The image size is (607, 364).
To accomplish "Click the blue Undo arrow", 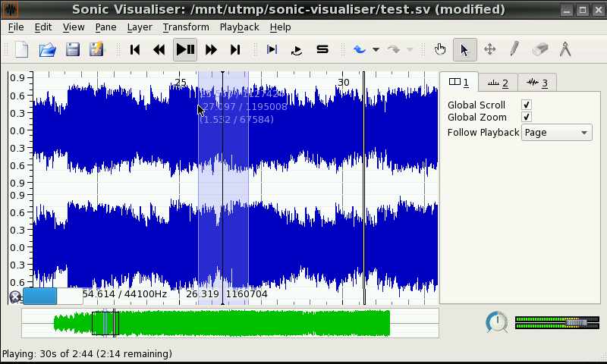I will [360, 49].
